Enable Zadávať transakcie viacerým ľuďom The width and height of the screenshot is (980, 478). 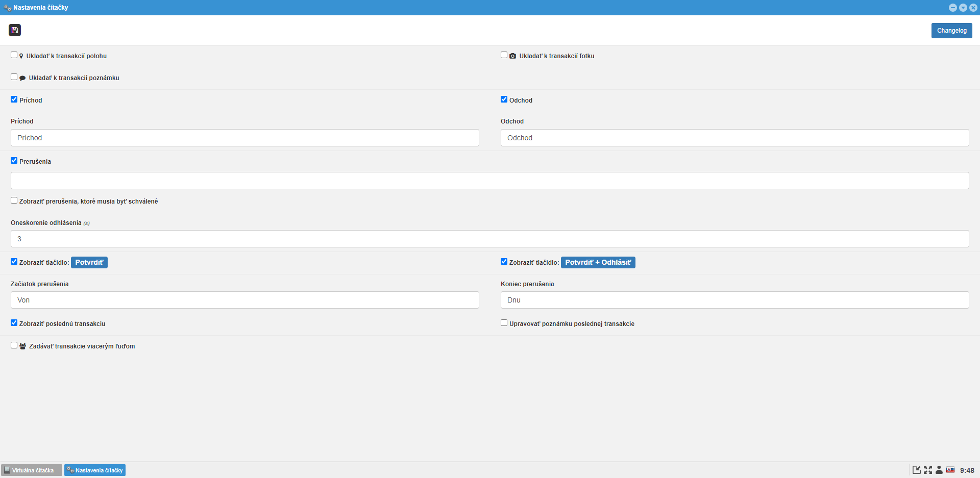[14, 345]
